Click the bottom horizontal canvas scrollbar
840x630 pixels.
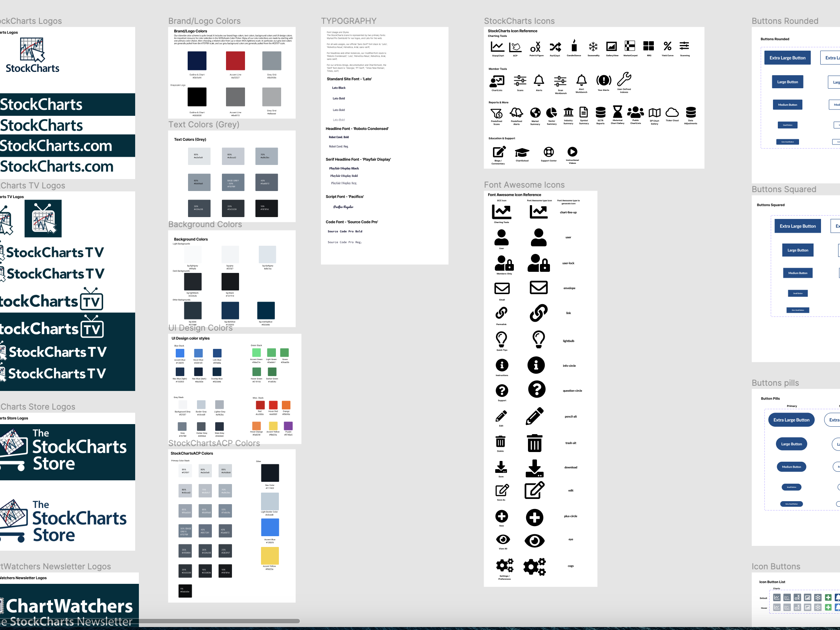point(150,621)
